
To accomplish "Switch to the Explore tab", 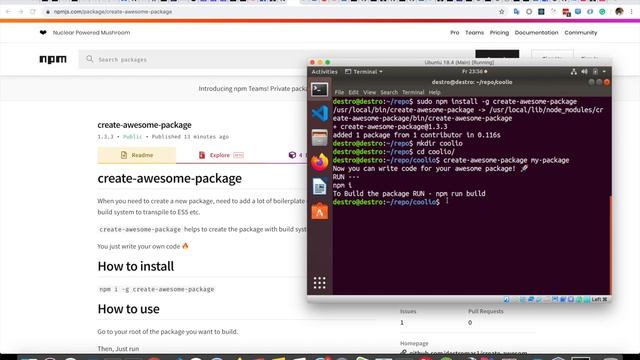I will tap(220, 155).
